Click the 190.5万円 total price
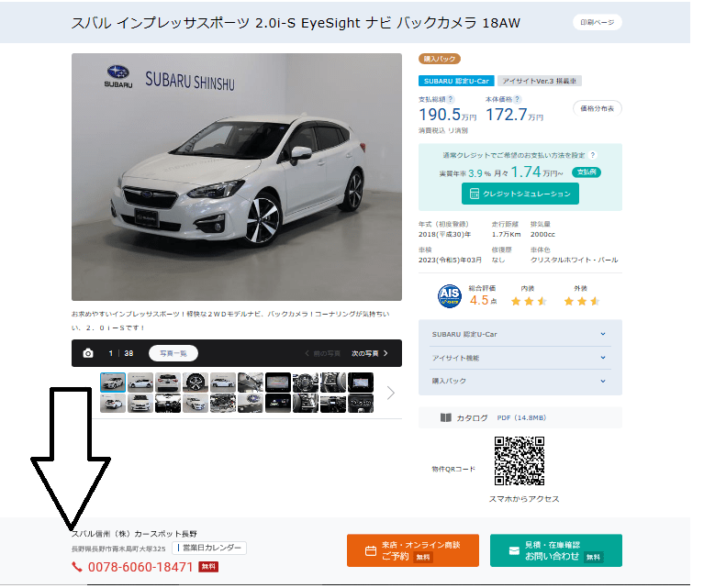The width and height of the screenshot is (704, 588). [x=448, y=115]
